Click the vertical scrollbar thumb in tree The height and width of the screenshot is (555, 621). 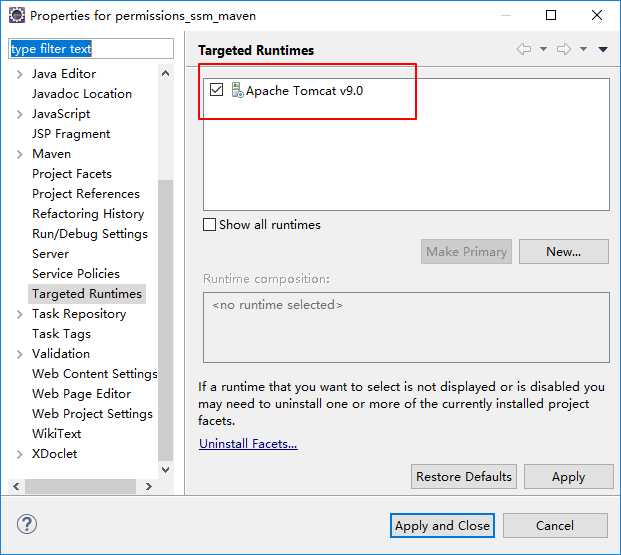166,320
